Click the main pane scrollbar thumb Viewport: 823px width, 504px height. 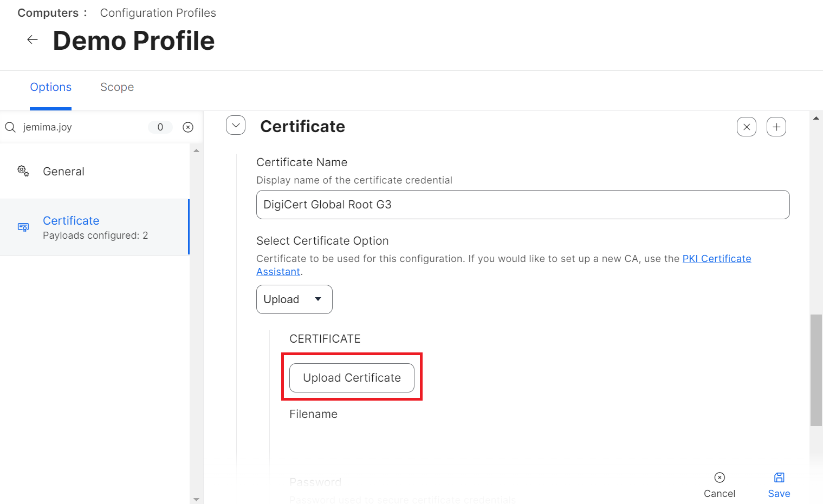click(816, 370)
